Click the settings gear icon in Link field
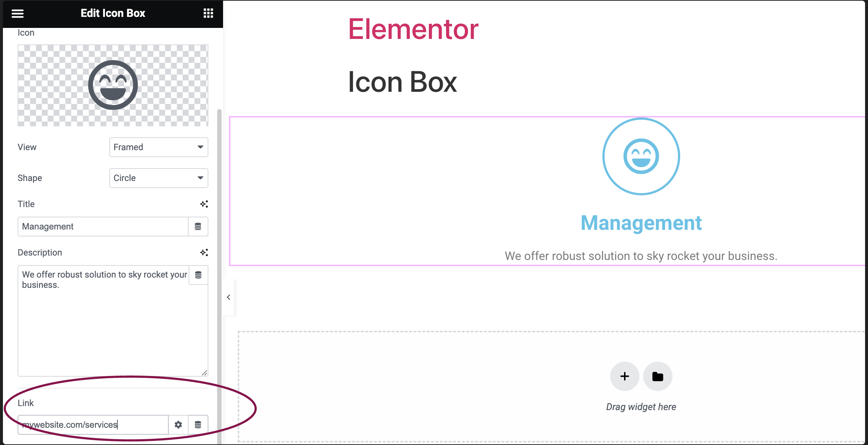Viewport: 868px width, 445px height. pyautogui.click(x=179, y=424)
